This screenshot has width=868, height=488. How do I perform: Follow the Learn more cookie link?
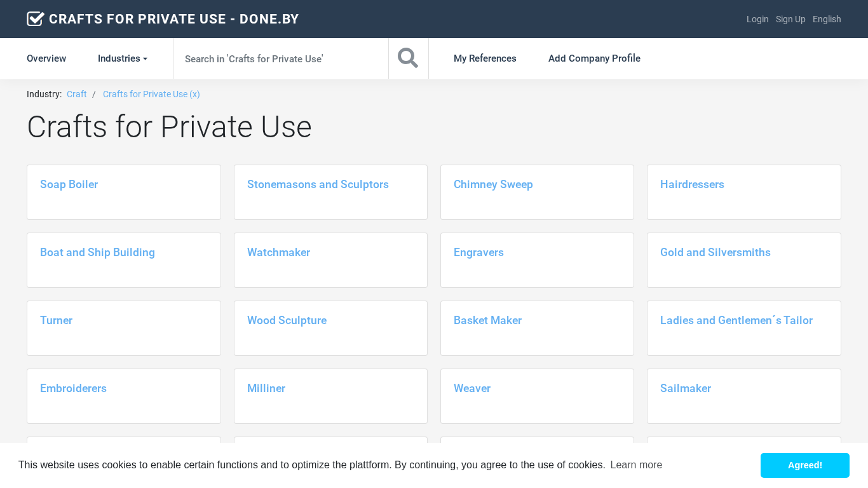click(636, 465)
